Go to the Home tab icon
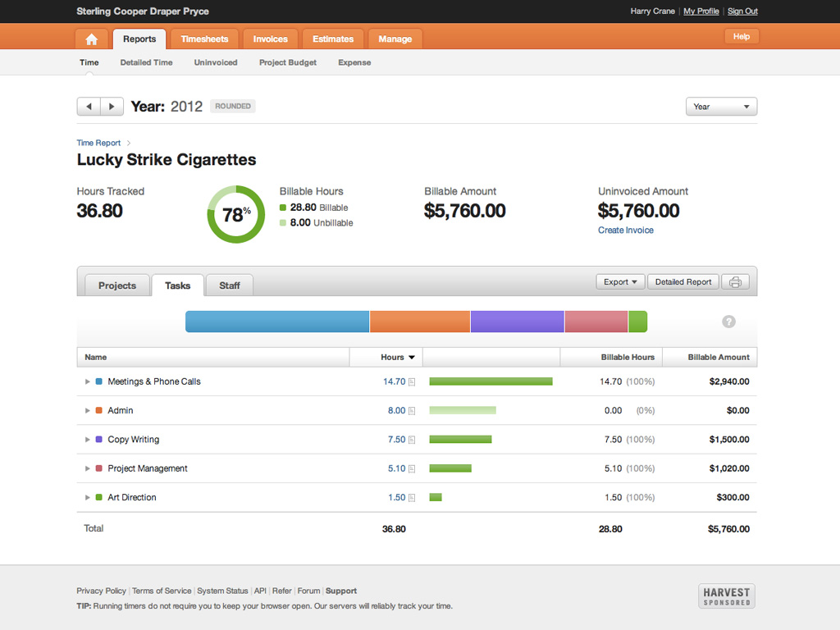The height and width of the screenshot is (630, 840). point(92,39)
